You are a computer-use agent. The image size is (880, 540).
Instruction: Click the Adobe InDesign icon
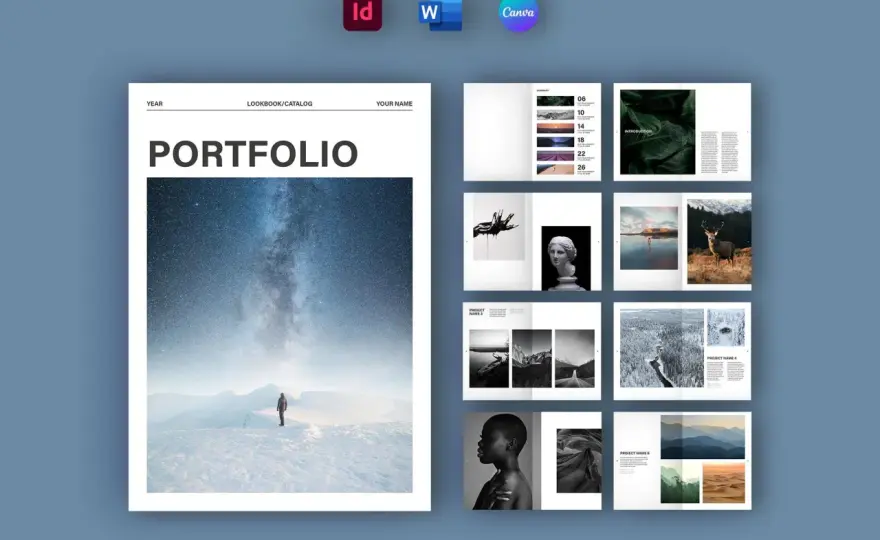coord(363,14)
